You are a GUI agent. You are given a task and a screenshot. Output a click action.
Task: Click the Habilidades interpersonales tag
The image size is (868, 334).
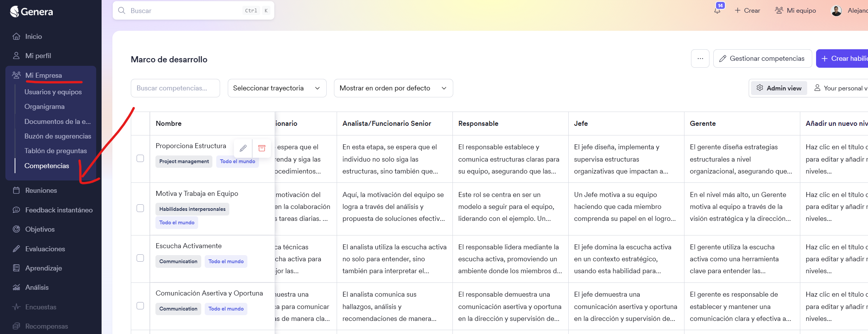click(x=192, y=209)
